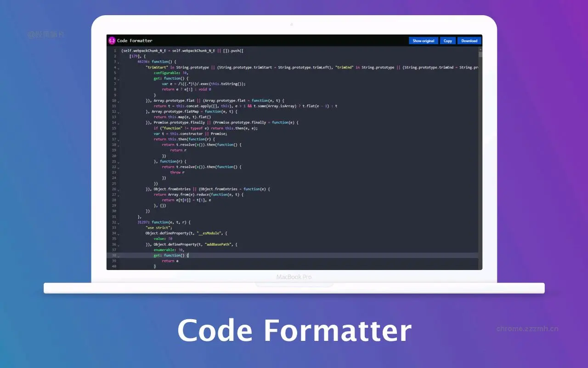Image resolution: width=588 pixels, height=368 pixels.
Task: Click the chrome.zzzmh.cn watermark text
Action: click(x=527, y=328)
